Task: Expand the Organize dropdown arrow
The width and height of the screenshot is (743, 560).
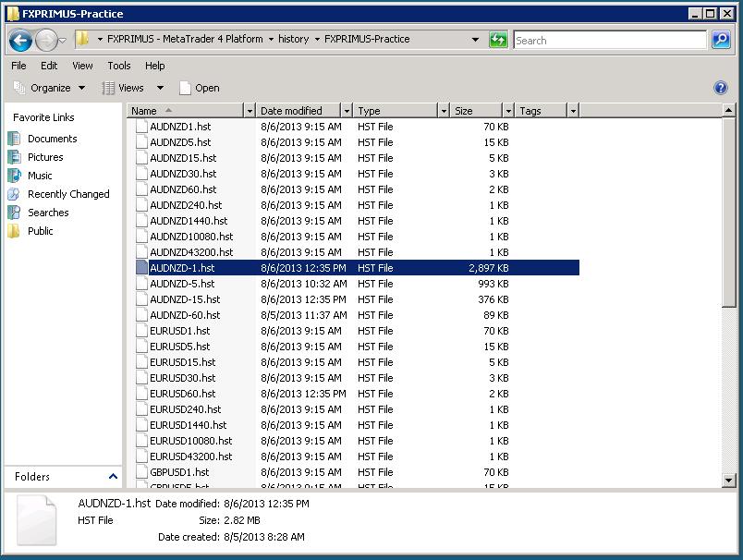Action: pyautogui.click(x=81, y=88)
